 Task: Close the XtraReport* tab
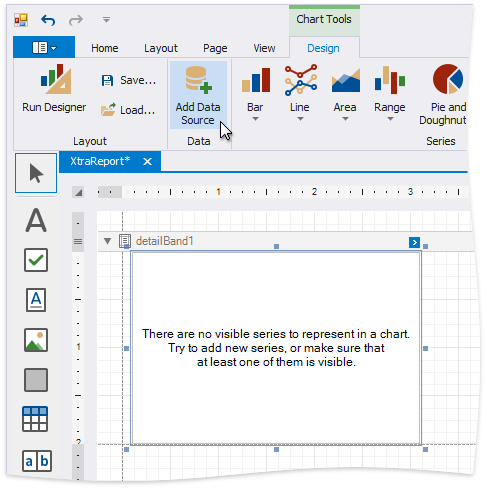coord(147,162)
